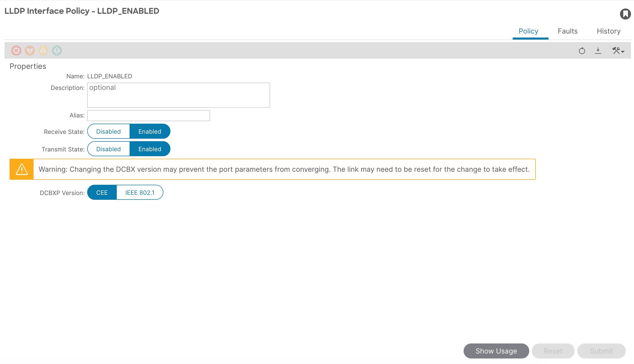Screen dimensions: 634x364
Task: Click the bookmark icon near the page title
Action: click(x=626, y=14)
